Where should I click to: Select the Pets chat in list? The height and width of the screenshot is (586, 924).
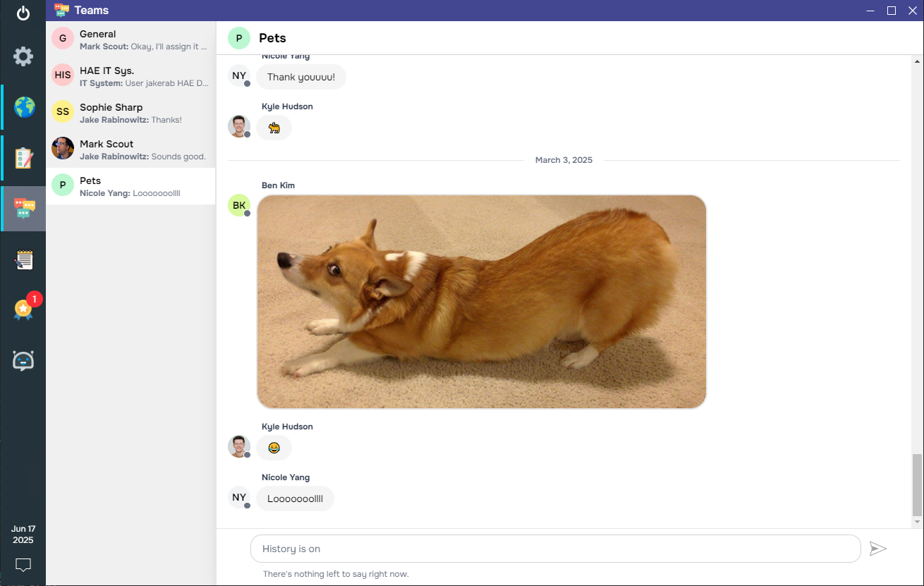(130, 186)
